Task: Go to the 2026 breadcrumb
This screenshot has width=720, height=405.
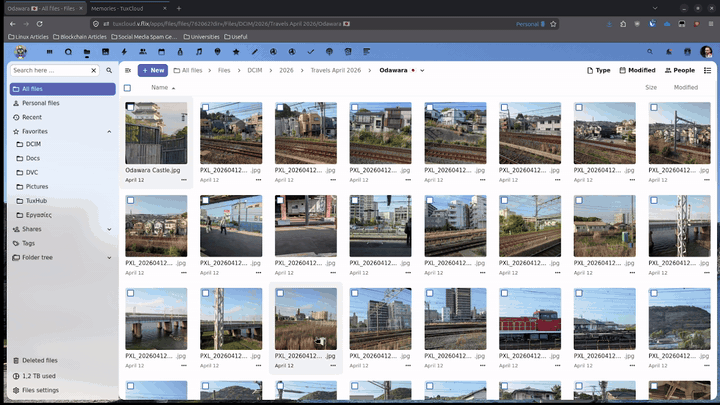Action: click(286, 70)
